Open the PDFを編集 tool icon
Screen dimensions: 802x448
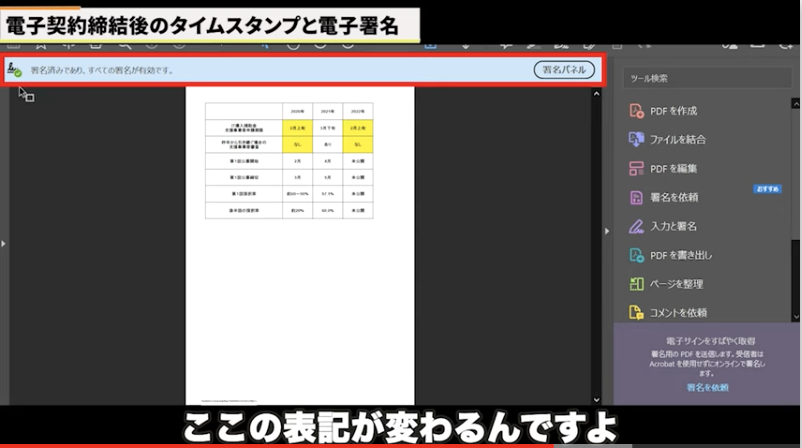[x=636, y=168]
